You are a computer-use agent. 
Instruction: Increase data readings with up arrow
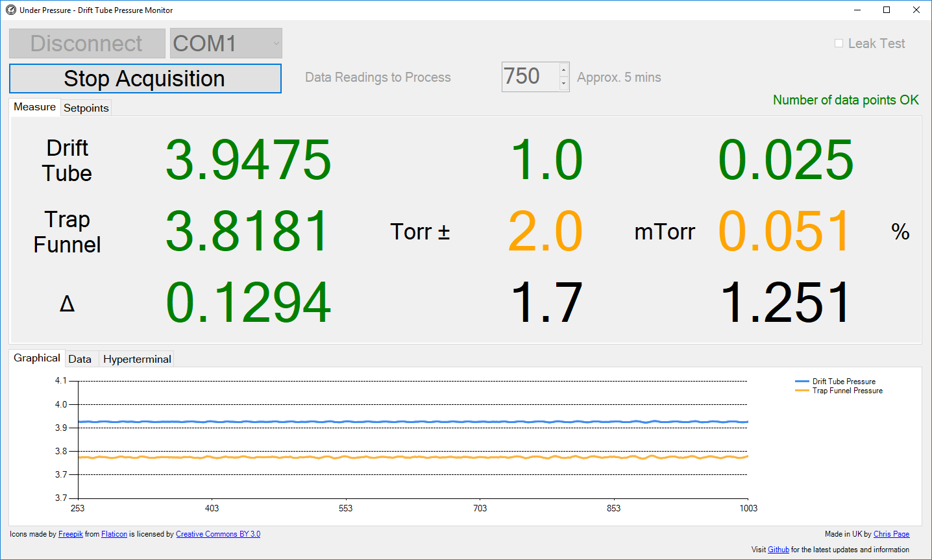(x=563, y=69)
